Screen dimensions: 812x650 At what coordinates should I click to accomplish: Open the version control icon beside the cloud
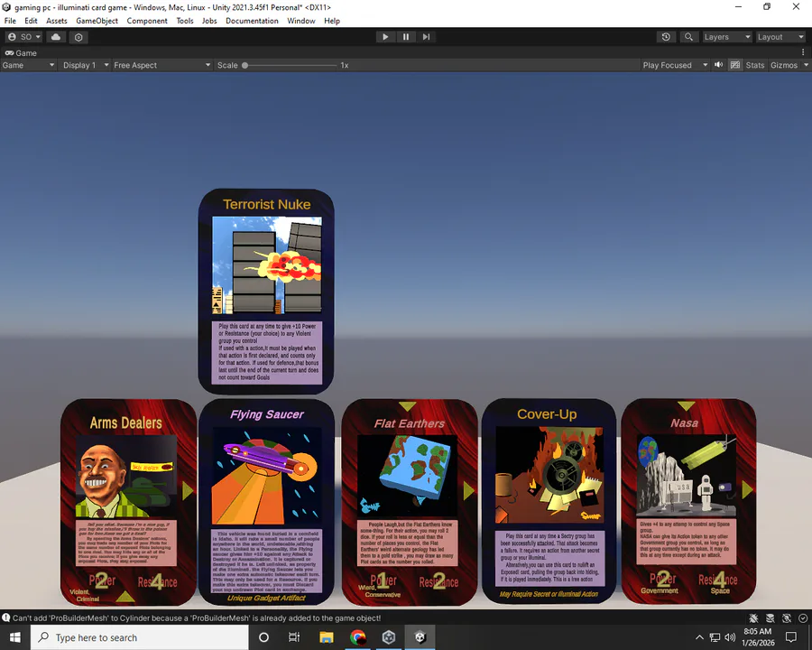coord(78,37)
